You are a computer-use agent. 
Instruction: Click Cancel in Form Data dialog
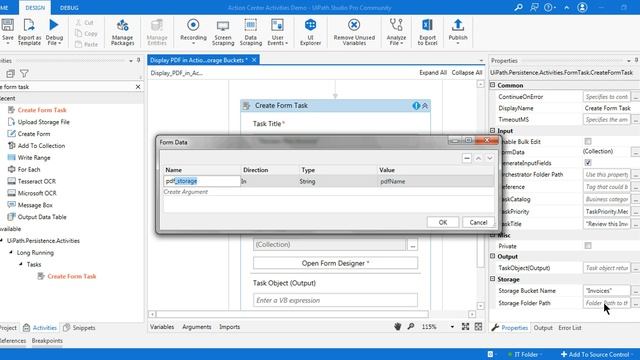point(478,222)
